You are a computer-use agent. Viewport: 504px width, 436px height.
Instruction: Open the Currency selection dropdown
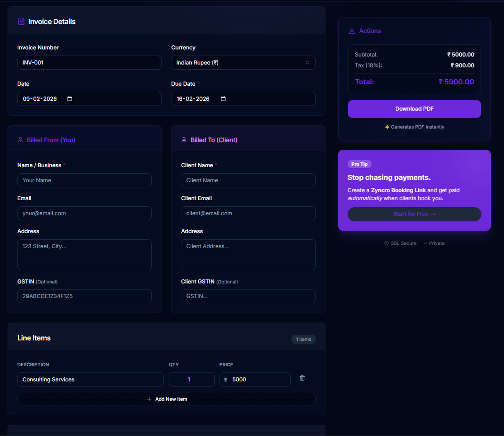243,62
